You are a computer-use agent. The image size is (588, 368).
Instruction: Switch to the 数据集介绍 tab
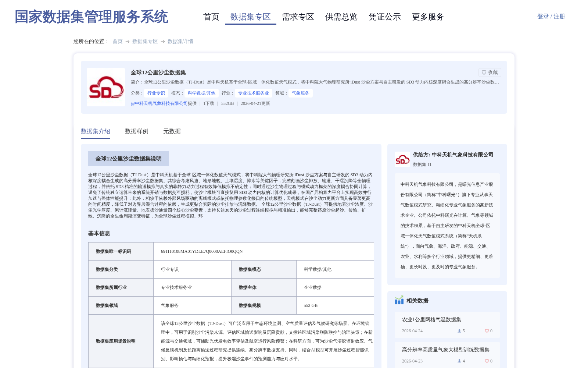click(96, 131)
